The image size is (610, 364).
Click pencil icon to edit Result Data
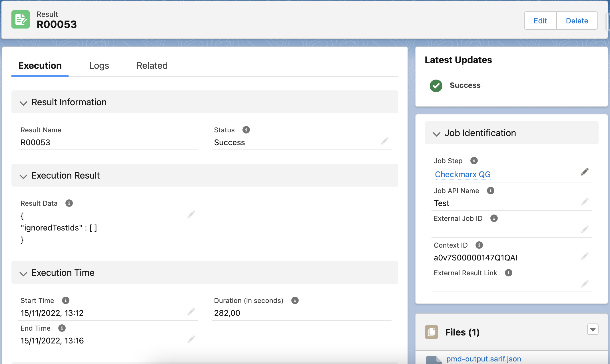click(x=191, y=214)
